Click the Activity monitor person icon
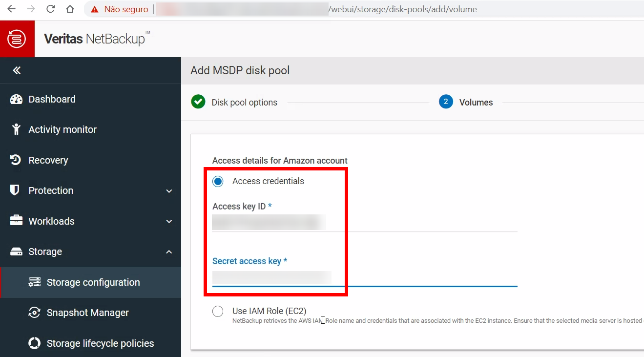644x357 pixels. click(16, 129)
